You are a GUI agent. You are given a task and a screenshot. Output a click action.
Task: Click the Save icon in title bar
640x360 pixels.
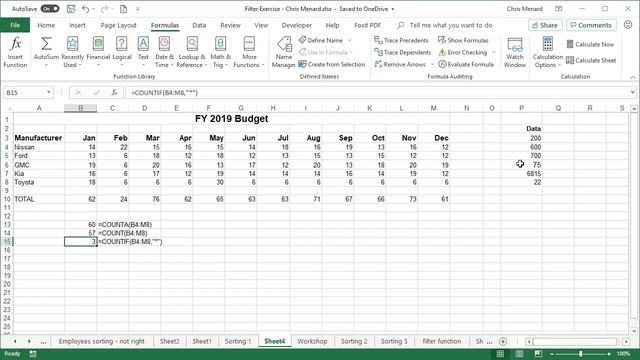tap(71, 9)
